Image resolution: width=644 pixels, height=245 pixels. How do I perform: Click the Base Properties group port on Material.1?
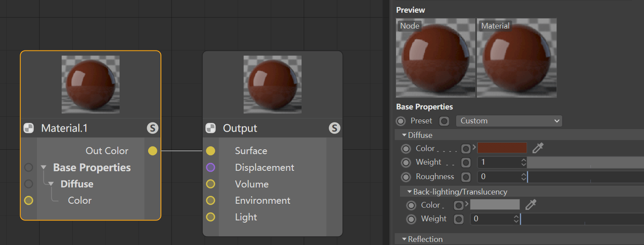click(x=29, y=167)
